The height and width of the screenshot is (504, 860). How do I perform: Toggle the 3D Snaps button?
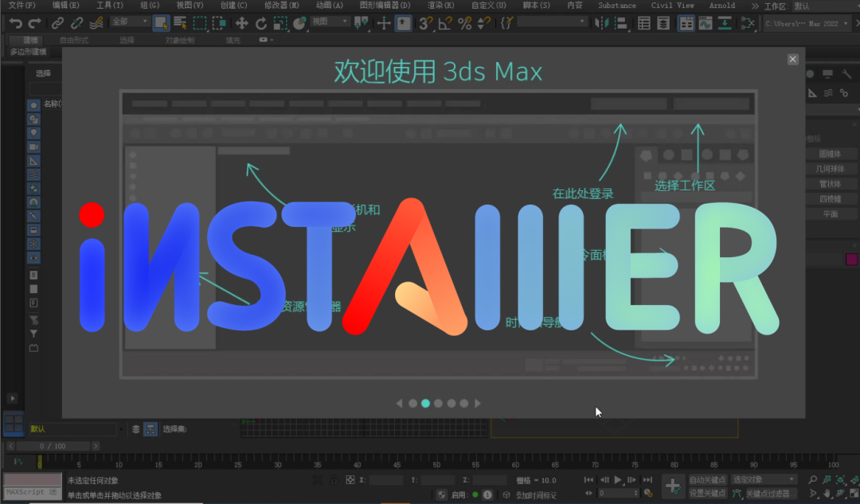click(x=425, y=23)
